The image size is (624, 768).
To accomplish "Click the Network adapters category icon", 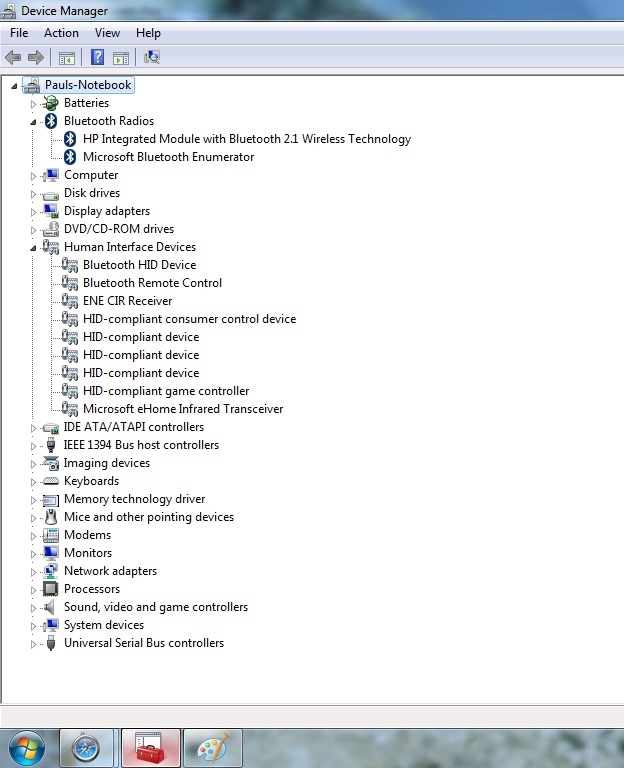I will point(50,571).
